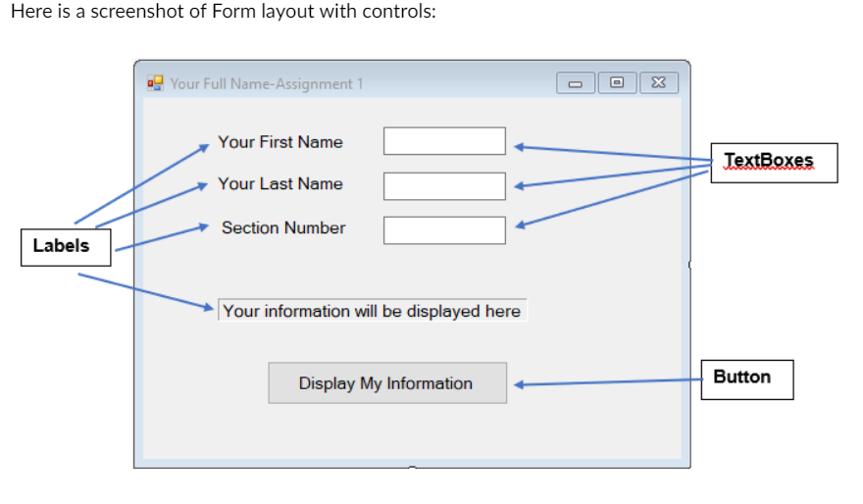Screen dimensions: 863x504
Task: Click the 'Your Full Name-Assignment 1' window title
Action: click(267, 83)
